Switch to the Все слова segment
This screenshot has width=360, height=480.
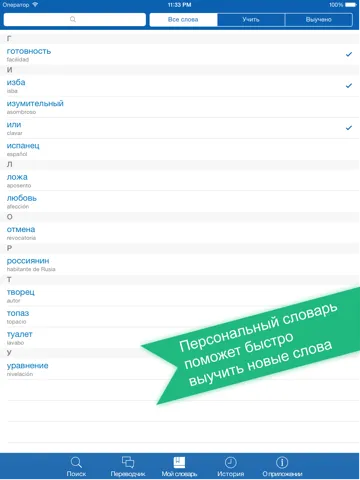click(183, 20)
